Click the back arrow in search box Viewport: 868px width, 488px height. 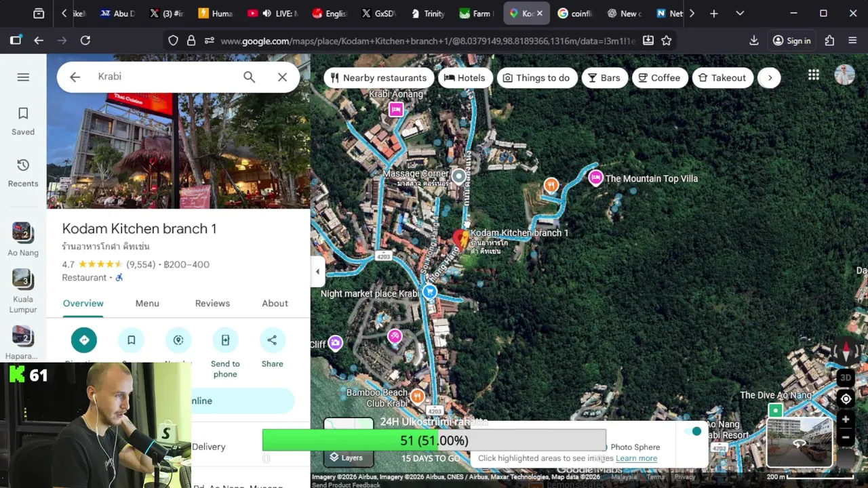(75, 77)
